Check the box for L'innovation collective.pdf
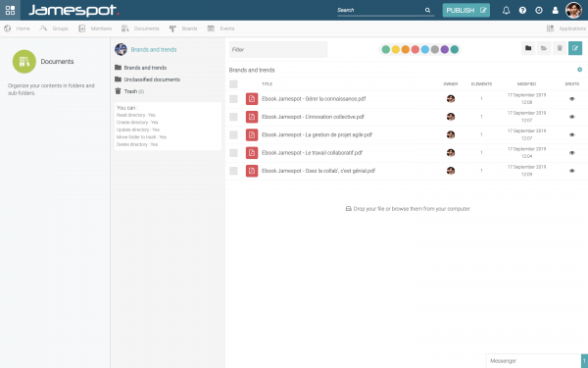This screenshot has height=368, width=588. pyautogui.click(x=233, y=117)
